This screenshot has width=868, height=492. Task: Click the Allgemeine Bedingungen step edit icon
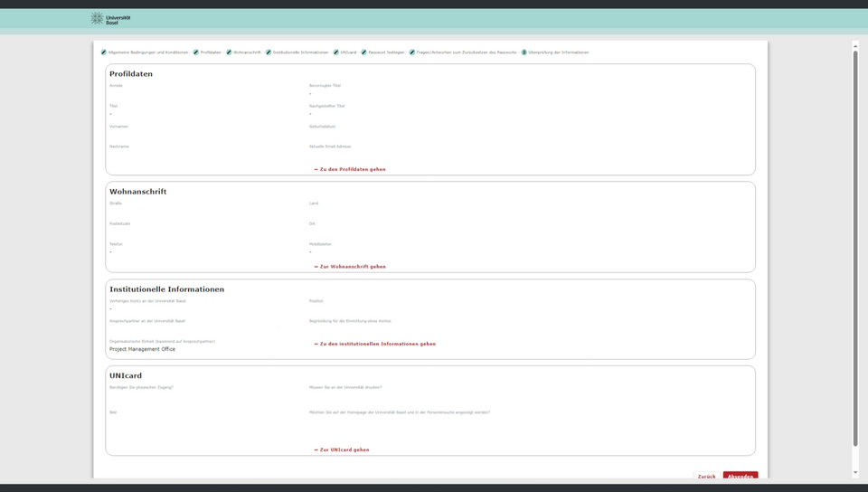click(x=104, y=52)
